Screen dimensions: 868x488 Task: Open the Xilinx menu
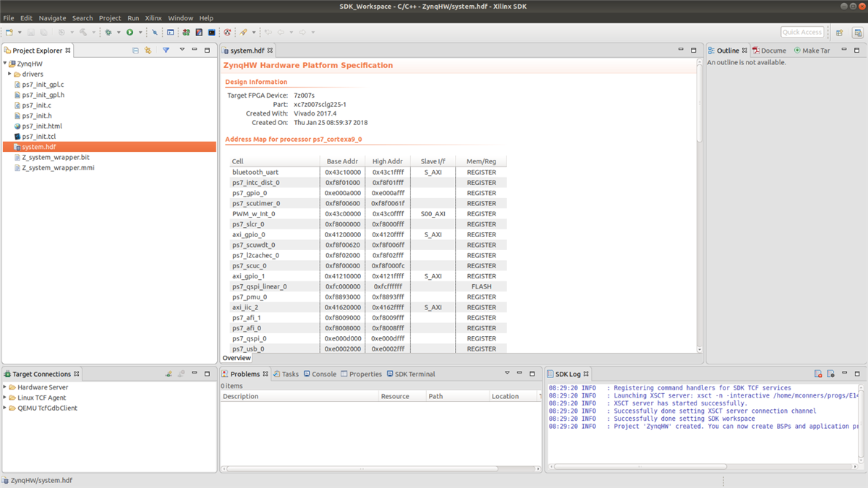click(153, 18)
